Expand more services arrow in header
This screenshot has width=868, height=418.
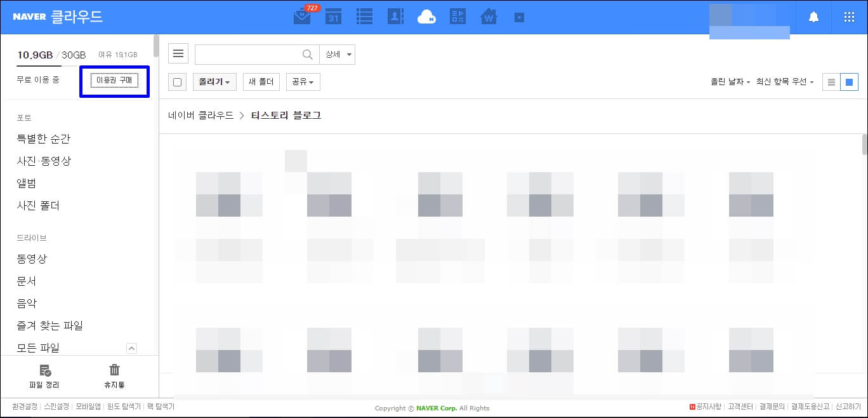[519, 18]
